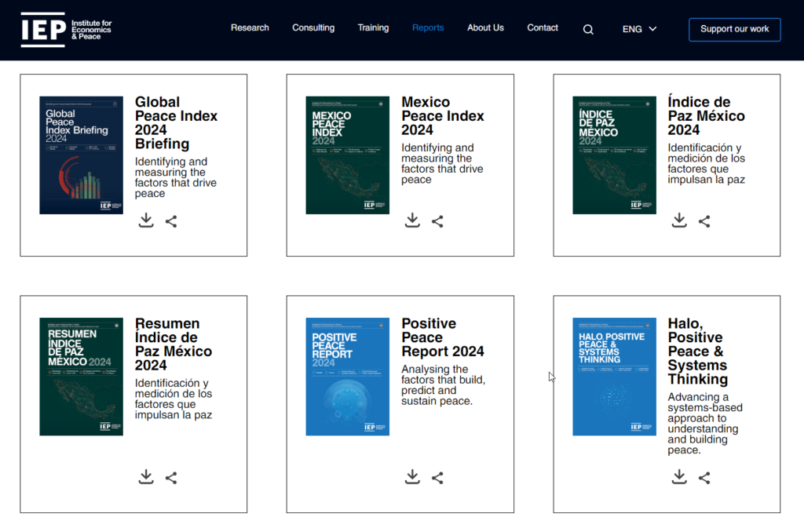
Task: Download the Mexico Peace Index 2024 report
Action: click(x=412, y=220)
